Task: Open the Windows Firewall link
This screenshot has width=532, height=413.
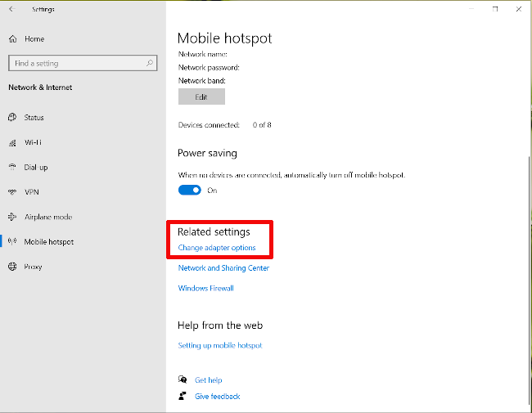Action: [206, 288]
